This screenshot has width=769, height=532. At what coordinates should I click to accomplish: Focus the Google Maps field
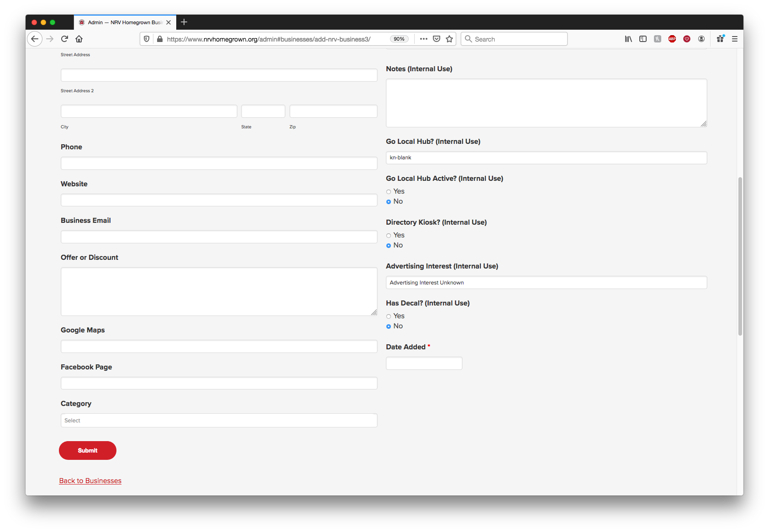pyautogui.click(x=219, y=347)
